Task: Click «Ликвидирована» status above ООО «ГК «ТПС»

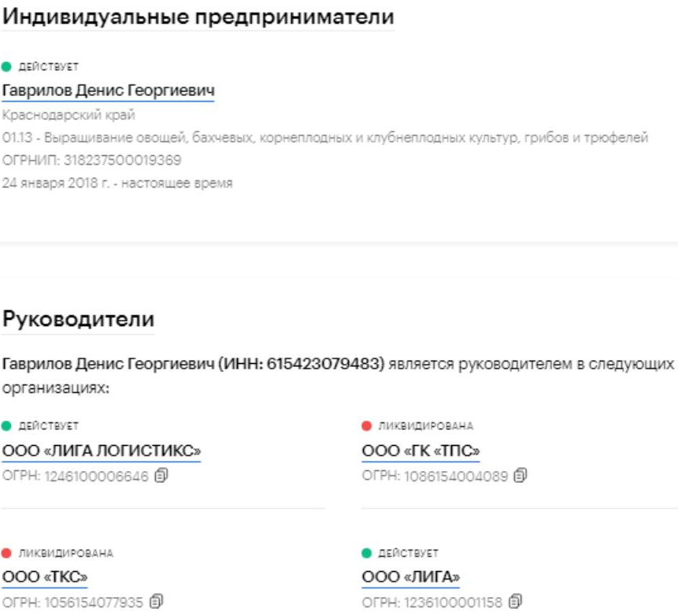Action: pyautogui.click(x=417, y=426)
